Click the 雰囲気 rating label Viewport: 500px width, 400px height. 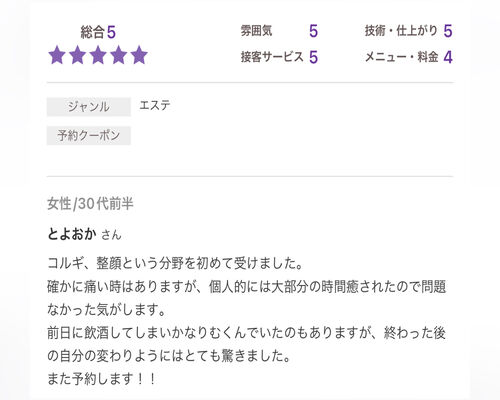pos(256,31)
